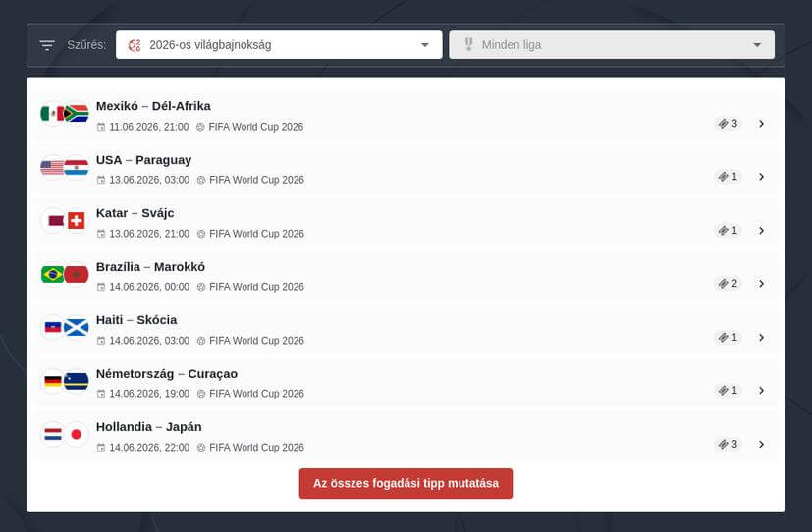Viewport: 812px width, 532px height.
Task: Open the Katar – Svájc match title
Action: click(135, 213)
